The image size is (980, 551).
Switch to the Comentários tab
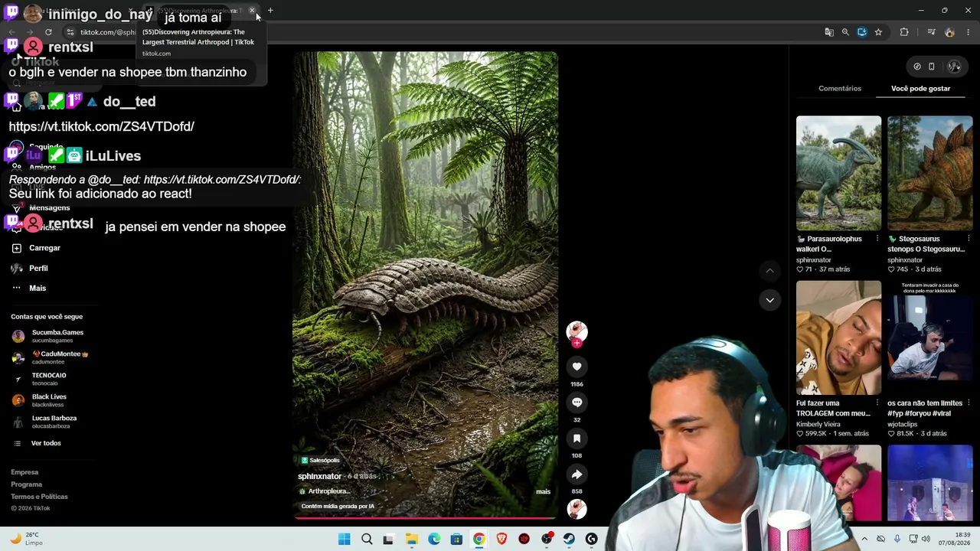(x=840, y=88)
